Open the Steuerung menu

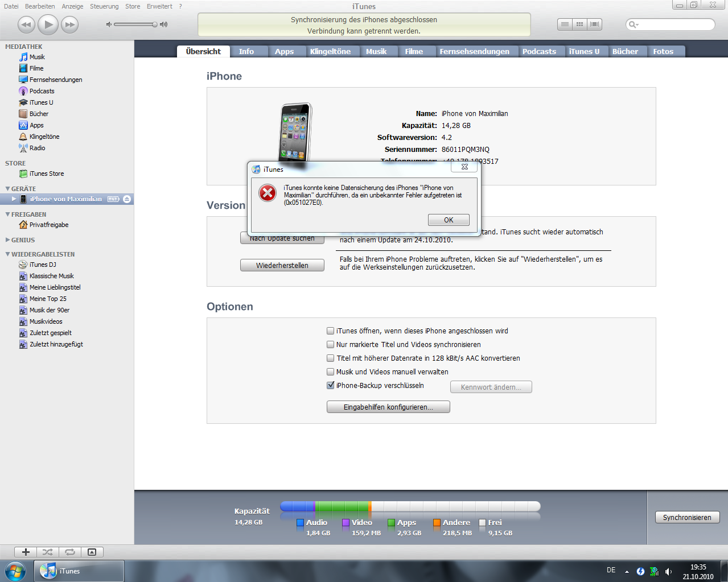pyautogui.click(x=104, y=6)
